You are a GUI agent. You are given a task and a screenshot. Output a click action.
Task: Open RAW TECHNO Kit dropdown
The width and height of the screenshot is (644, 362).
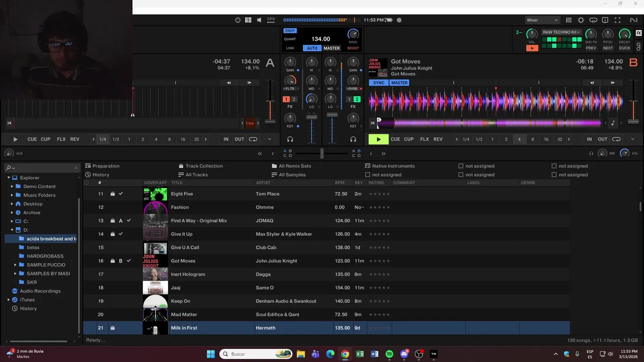561,32
